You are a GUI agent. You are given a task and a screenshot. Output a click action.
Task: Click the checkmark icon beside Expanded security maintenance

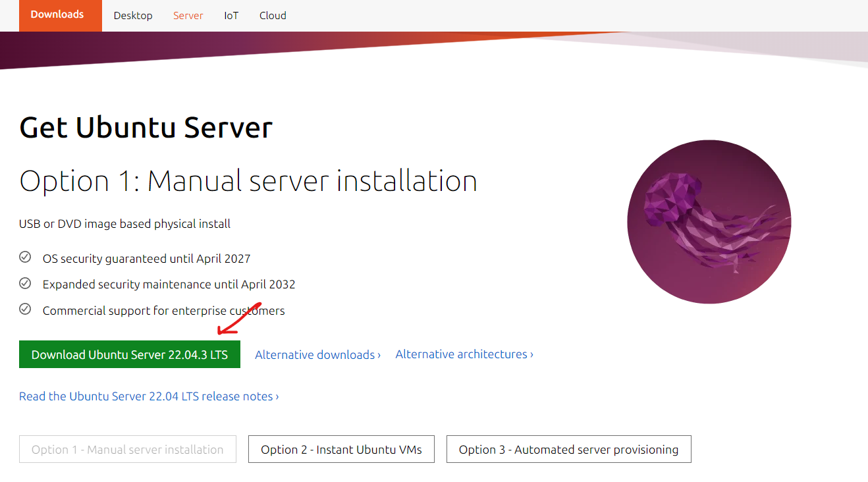pyautogui.click(x=25, y=283)
